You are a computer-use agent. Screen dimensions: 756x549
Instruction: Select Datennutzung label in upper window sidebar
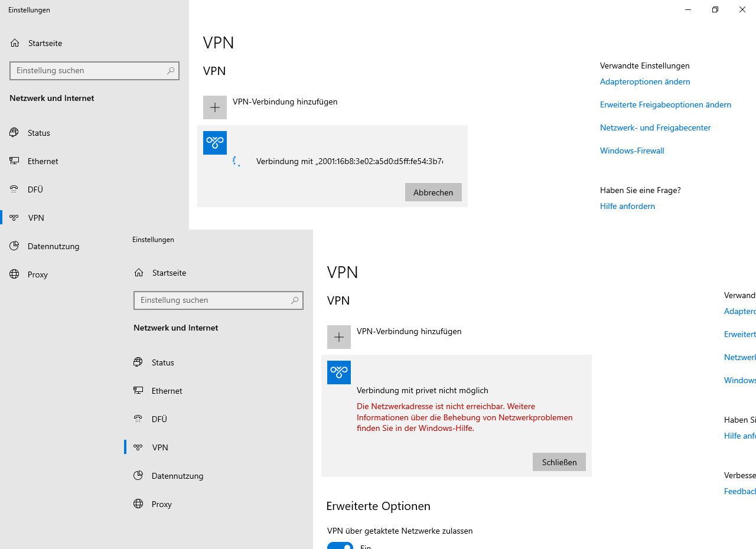tap(54, 246)
